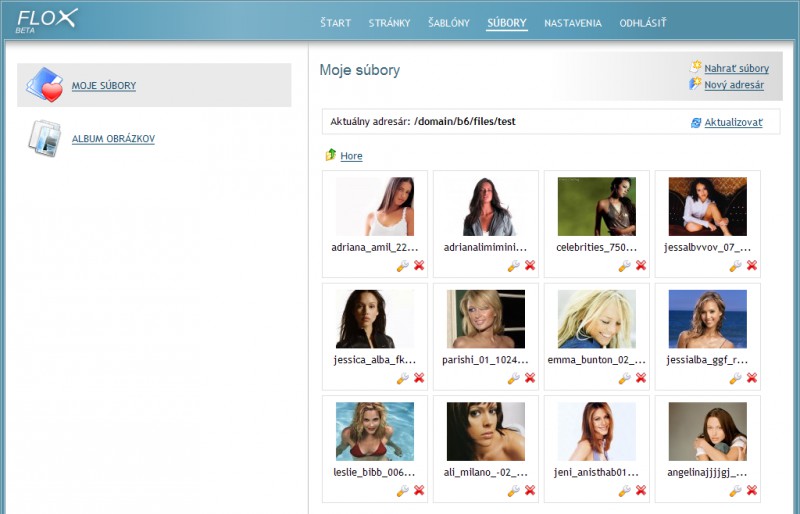This screenshot has width=800, height=514.
Task: Delete jessica_alba_fk with the red X
Action: pyautogui.click(x=419, y=378)
